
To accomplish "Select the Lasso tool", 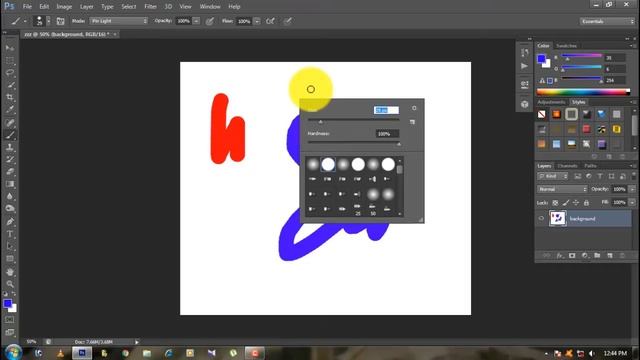I will [x=10, y=73].
